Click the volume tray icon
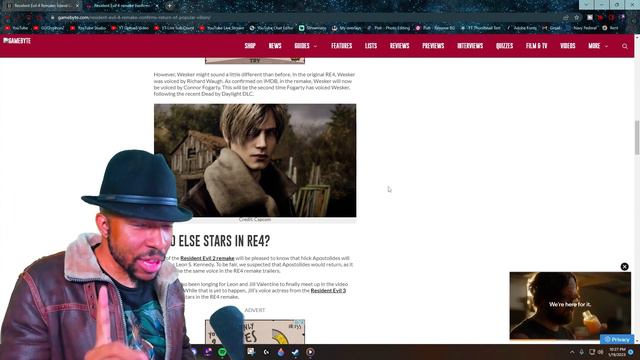 coord(600,352)
